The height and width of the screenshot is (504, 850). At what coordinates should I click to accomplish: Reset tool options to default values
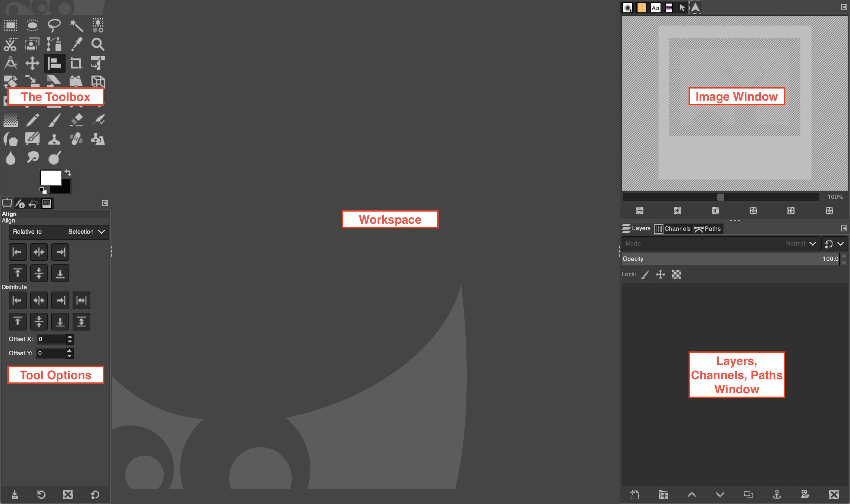click(x=95, y=495)
